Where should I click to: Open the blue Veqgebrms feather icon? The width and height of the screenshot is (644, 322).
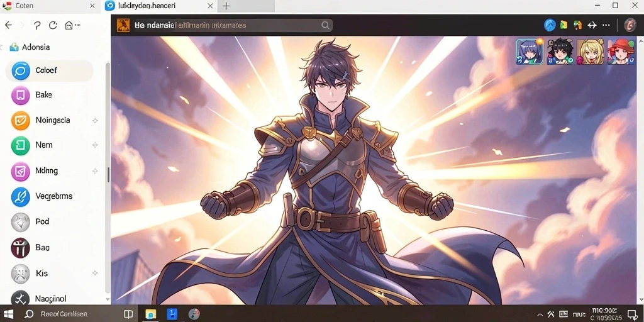tap(21, 197)
